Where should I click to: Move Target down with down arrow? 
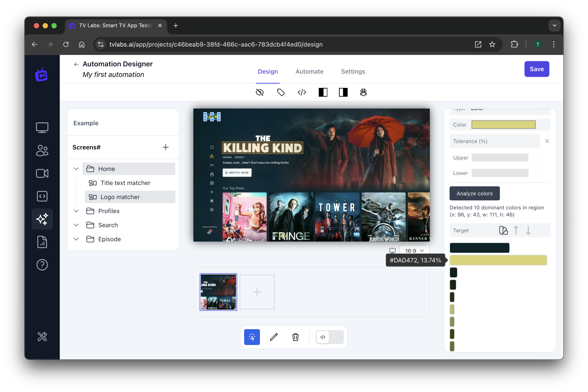528,230
